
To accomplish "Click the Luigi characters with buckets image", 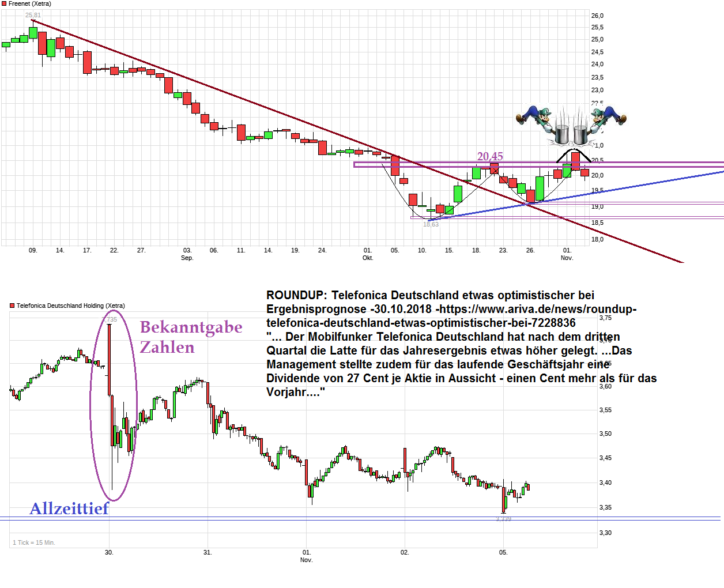I will (x=571, y=125).
